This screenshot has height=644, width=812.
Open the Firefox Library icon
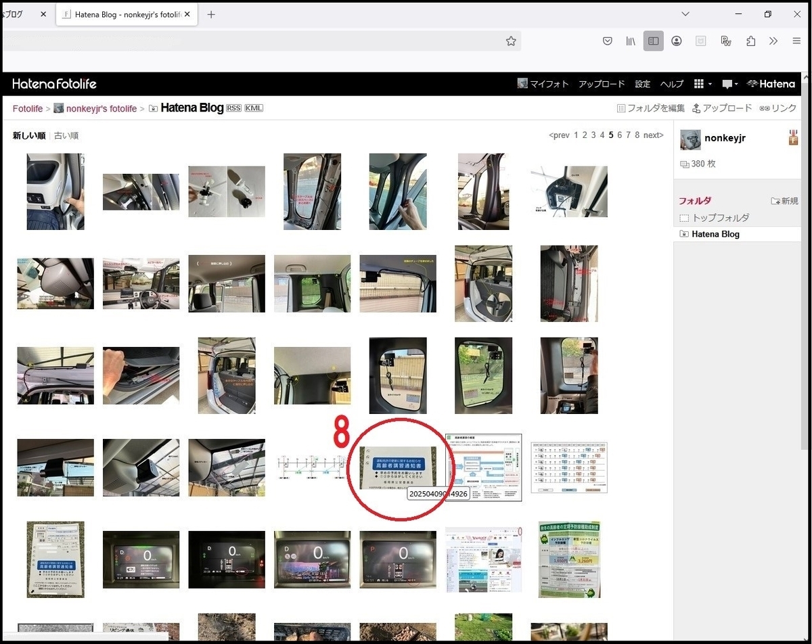coord(631,41)
